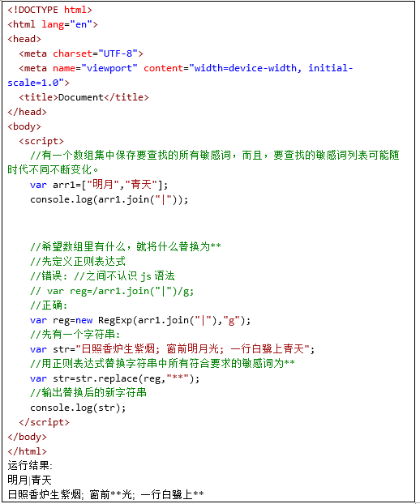Click the 'console.log(str);' line
Viewport: 420px width, 504px height.
(x=78, y=408)
